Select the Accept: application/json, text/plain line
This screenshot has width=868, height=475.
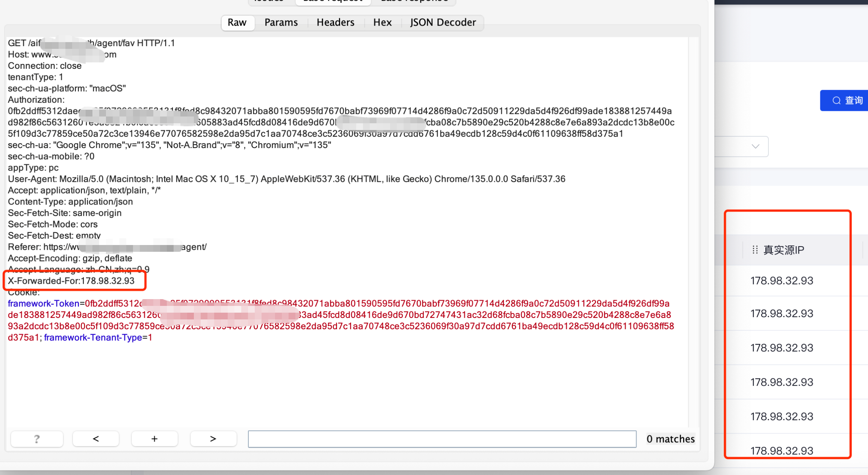[x=84, y=190]
